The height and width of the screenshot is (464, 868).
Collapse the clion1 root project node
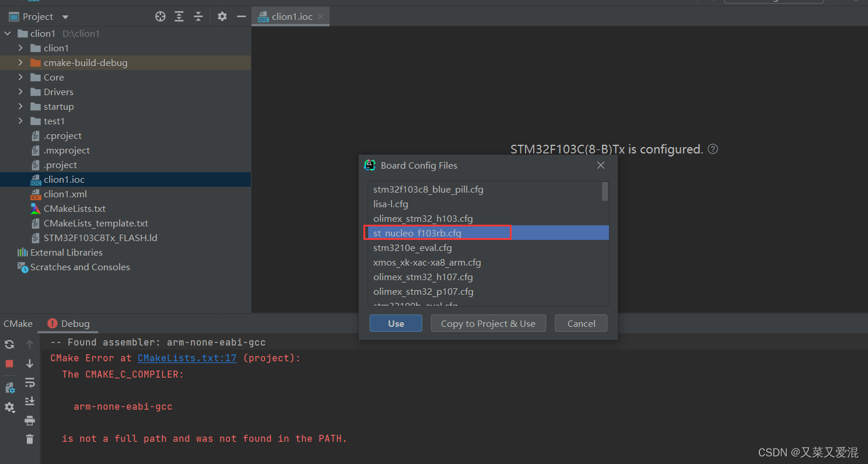click(8, 33)
